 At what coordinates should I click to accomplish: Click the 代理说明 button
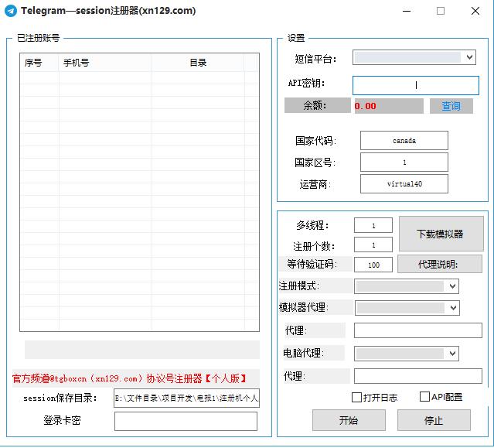(439, 264)
